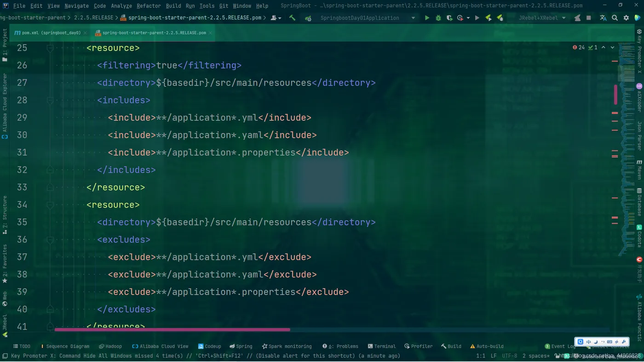The height and width of the screenshot is (362, 644).
Task: Start debugging with the green bug icon
Action: tap(438, 18)
